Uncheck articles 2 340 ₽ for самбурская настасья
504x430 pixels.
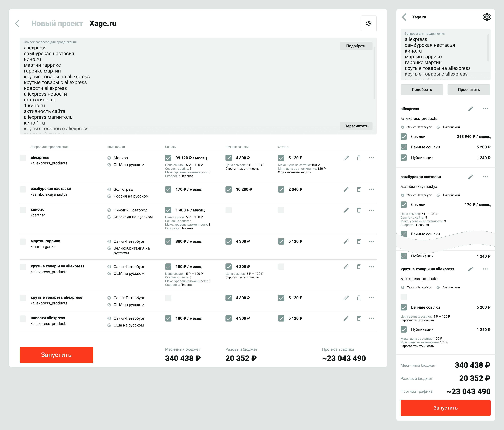[x=281, y=189]
